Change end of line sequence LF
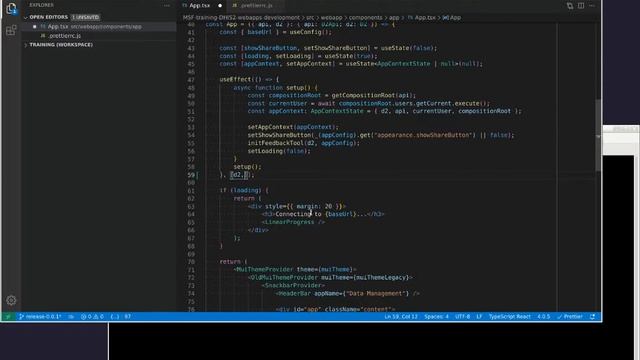The image size is (640, 360). [x=479, y=317]
